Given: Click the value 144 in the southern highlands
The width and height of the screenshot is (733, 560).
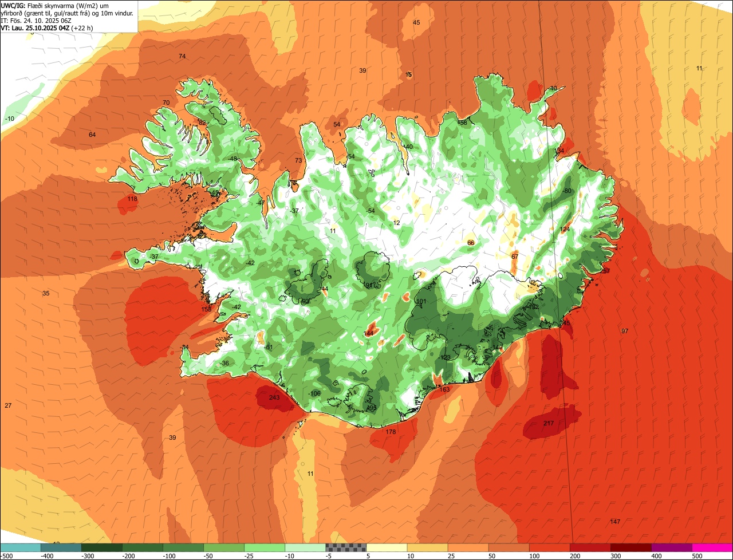Looking at the screenshot, I should click(x=369, y=333).
